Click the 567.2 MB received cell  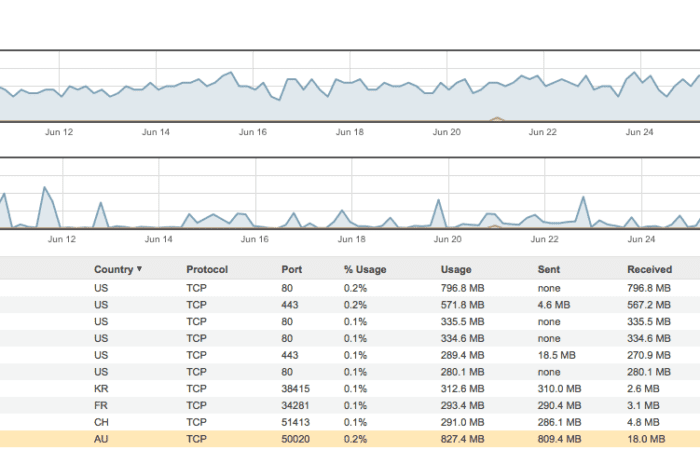click(x=649, y=305)
